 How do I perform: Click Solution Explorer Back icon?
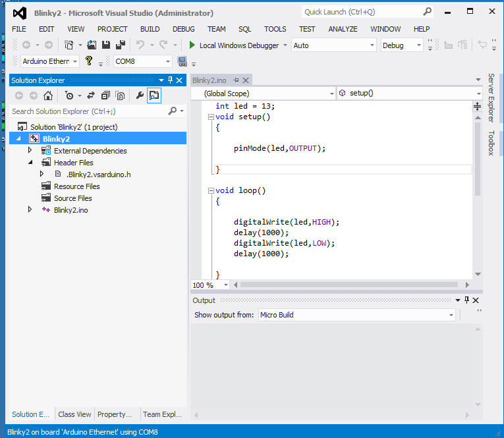click(19, 96)
